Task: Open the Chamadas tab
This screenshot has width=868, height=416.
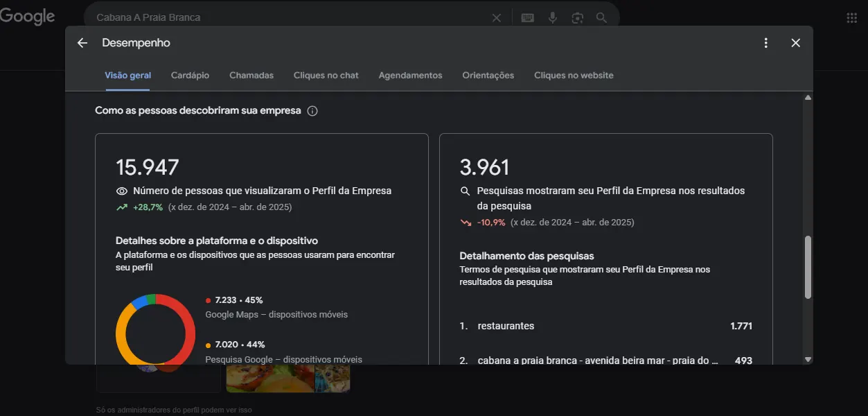Action: coord(251,76)
